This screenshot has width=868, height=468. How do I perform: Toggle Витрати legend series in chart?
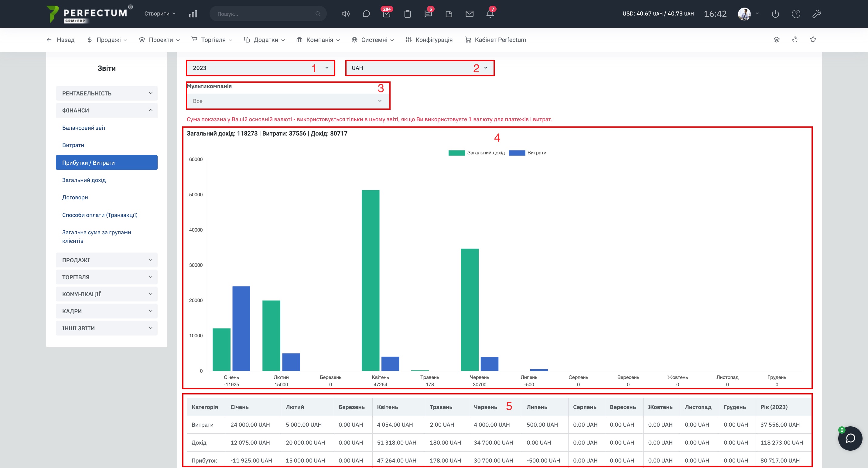[x=528, y=153]
